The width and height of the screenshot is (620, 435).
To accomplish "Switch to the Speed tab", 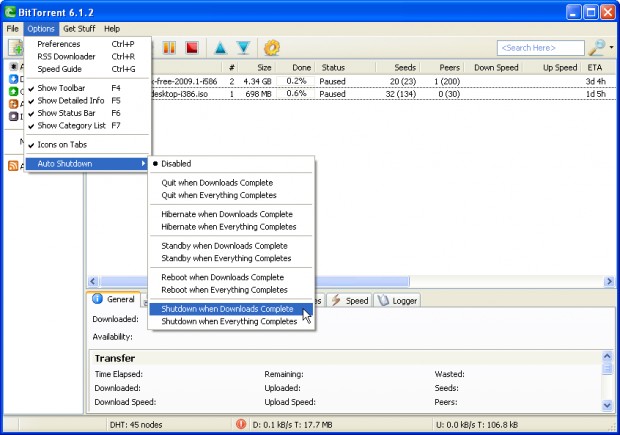I will click(349, 301).
